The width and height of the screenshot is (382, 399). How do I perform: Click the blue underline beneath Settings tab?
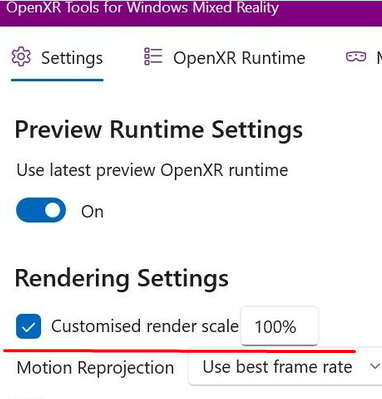pyautogui.click(x=57, y=80)
